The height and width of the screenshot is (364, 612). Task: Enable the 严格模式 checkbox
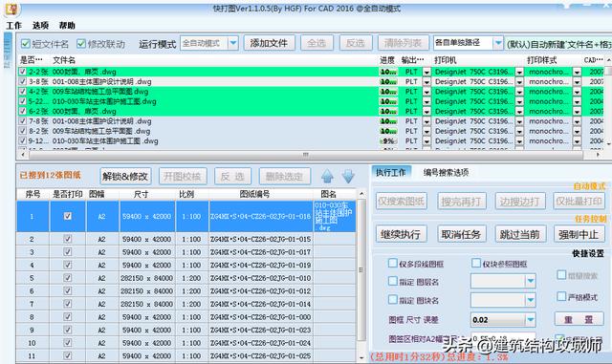[x=561, y=296]
